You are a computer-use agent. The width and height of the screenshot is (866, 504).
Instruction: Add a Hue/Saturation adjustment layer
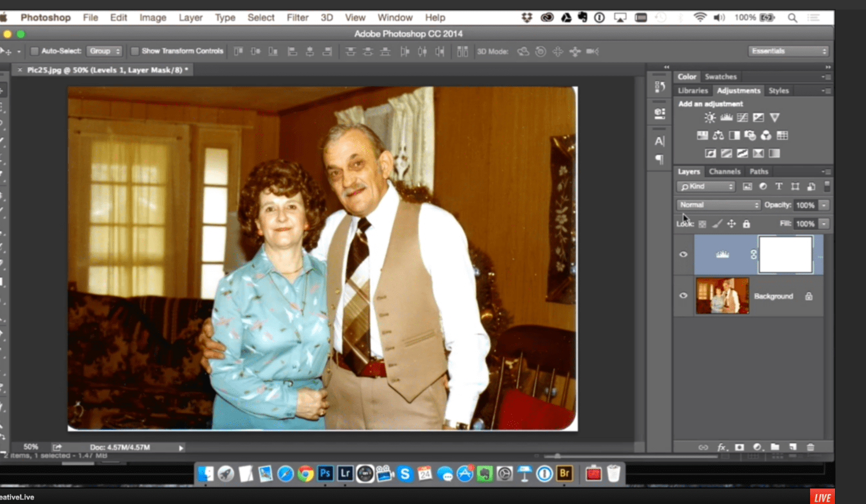tap(703, 135)
